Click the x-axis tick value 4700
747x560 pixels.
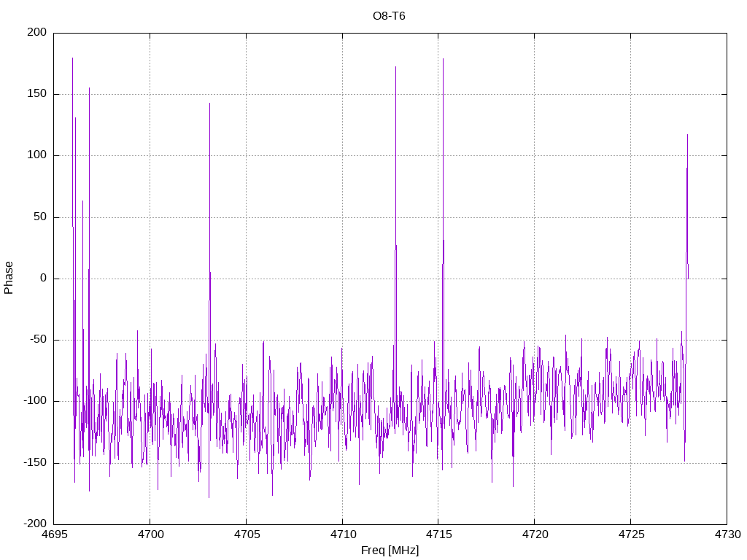(x=150, y=534)
